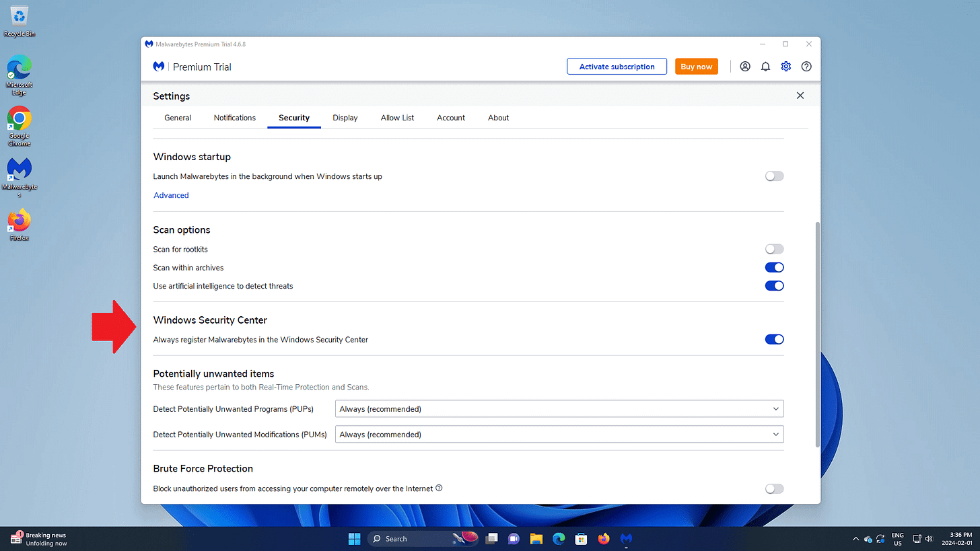Screen dimensions: 980x551
Task: Close the Settings panel with the X
Action: (800, 95)
